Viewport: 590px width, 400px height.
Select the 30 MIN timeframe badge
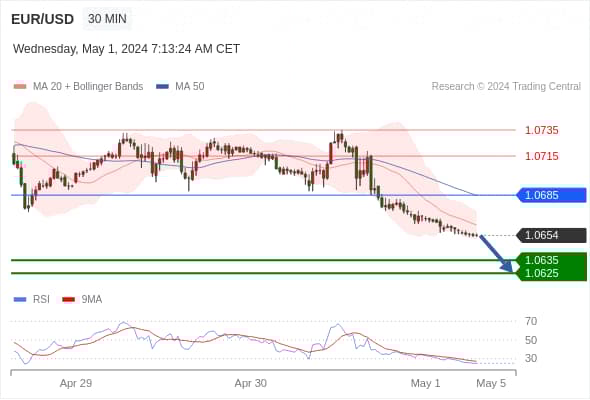pos(107,19)
